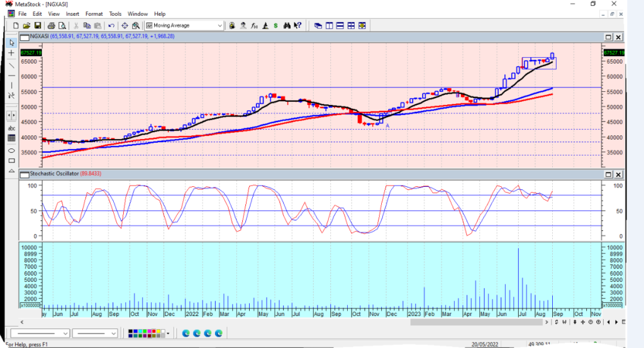This screenshot has width=644, height=348.
Task: Open the Insert menu
Action: tap(72, 13)
